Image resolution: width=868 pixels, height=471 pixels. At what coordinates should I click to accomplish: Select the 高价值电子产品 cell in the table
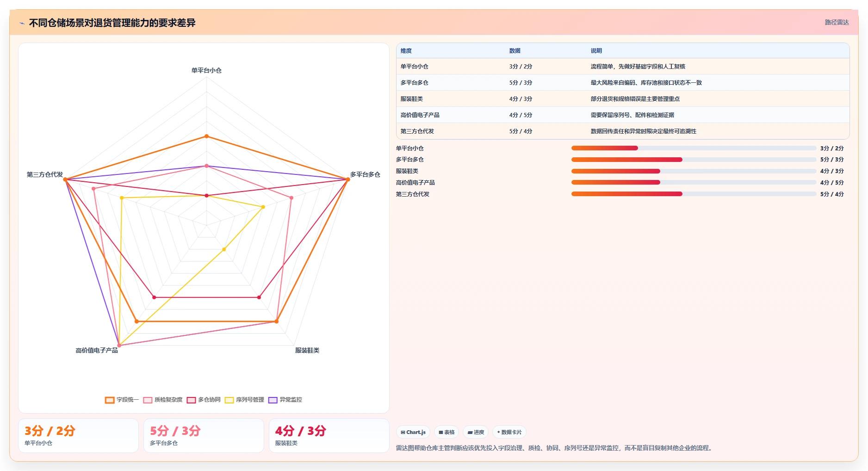point(420,115)
